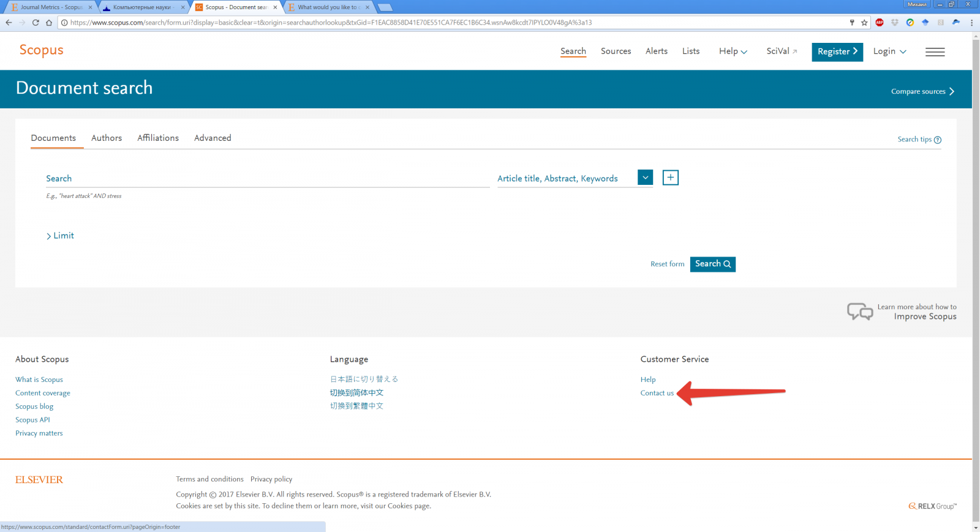
Task: Switch to the Affiliations tab
Action: [x=158, y=138]
